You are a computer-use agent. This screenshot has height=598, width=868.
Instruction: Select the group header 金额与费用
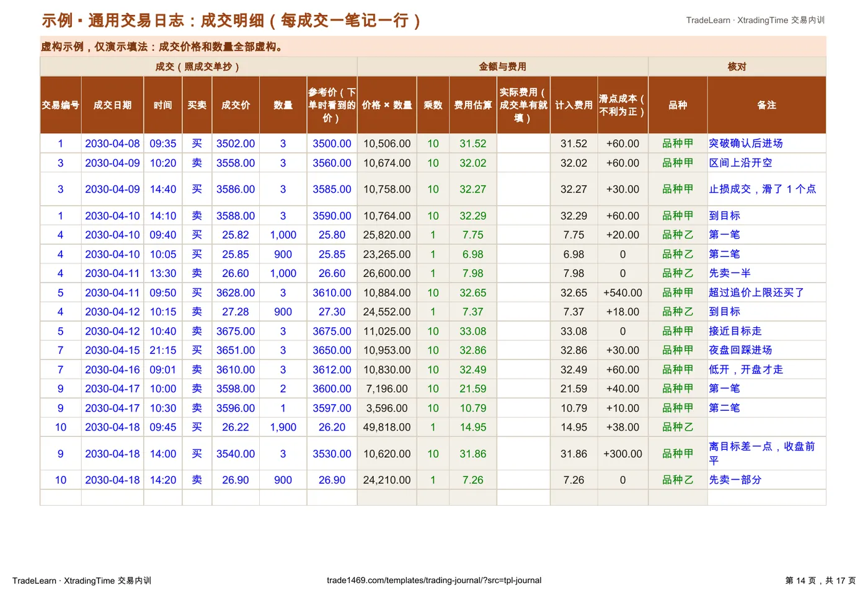[x=503, y=66]
